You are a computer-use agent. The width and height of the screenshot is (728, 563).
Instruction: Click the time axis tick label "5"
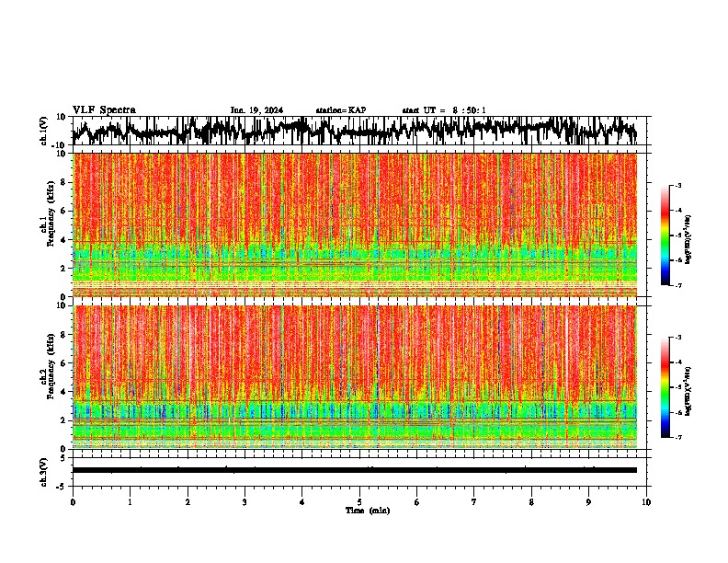tap(359, 502)
